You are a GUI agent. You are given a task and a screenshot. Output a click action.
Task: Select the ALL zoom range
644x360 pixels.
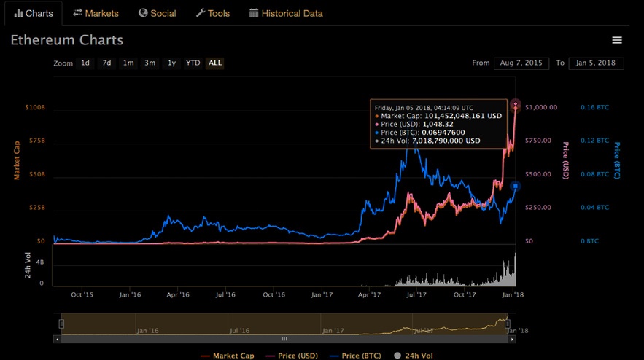pyautogui.click(x=215, y=63)
